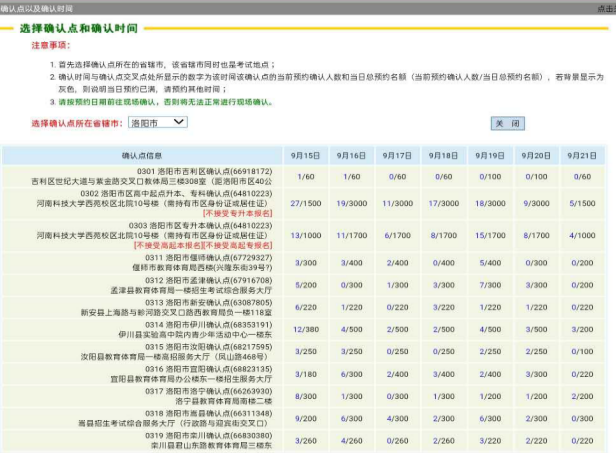This screenshot has width=616, height=453.
Task: Click 12/380 slot for 0314 伊川县
Action: click(x=305, y=329)
